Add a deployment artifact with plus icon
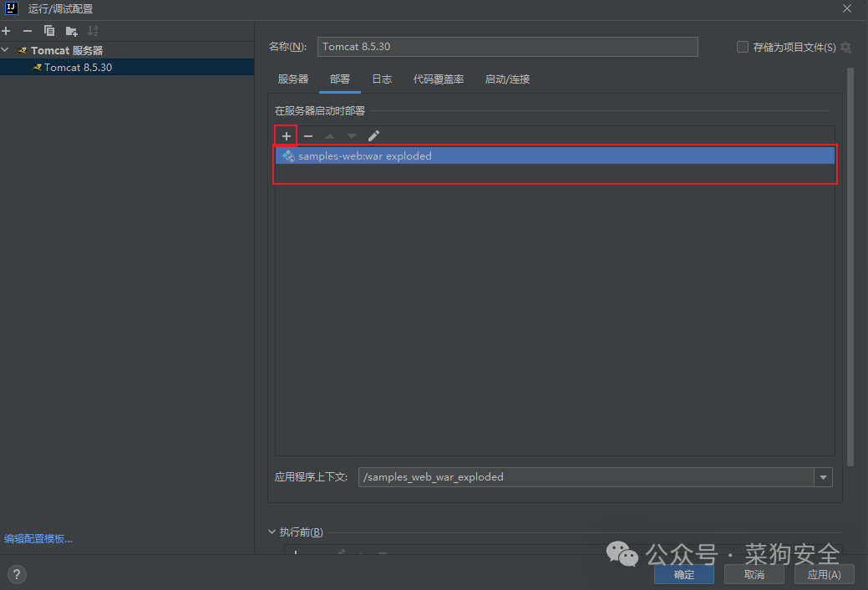Screen dimensions: 868x590 (x=287, y=135)
